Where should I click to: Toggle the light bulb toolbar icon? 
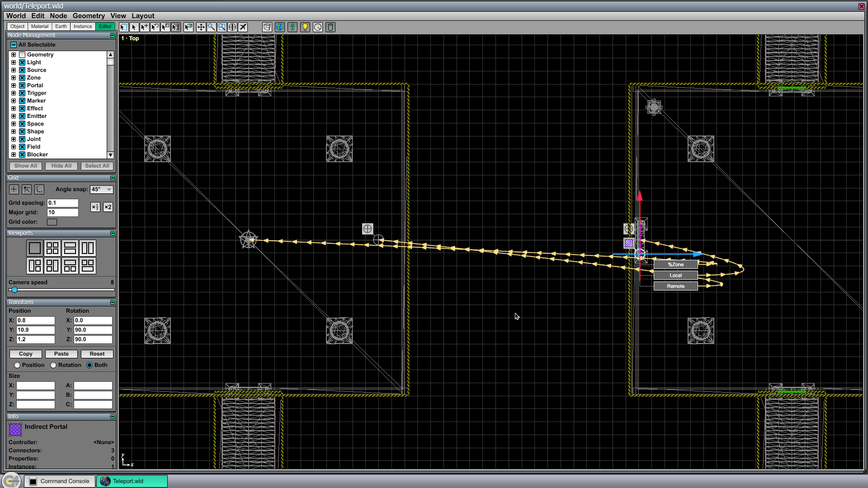tap(305, 27)
